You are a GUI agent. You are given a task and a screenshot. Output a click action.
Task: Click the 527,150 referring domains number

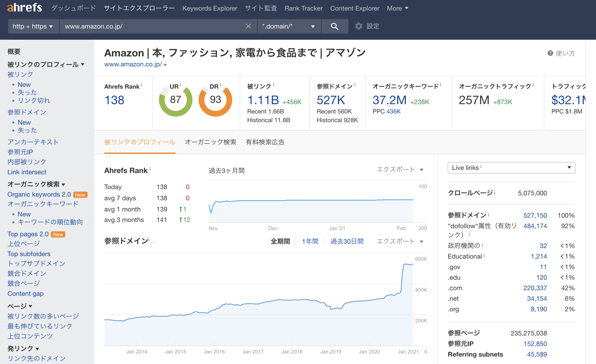[535, 215]
